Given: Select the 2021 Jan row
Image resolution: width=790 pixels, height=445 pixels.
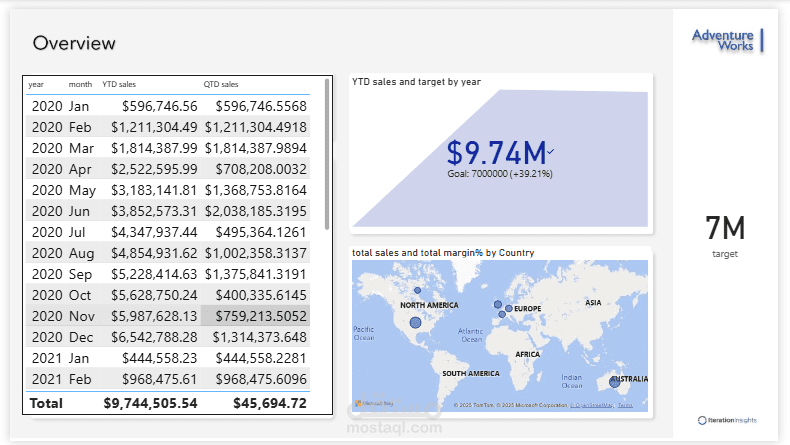Looking at the screenshot, I should 168,358.
